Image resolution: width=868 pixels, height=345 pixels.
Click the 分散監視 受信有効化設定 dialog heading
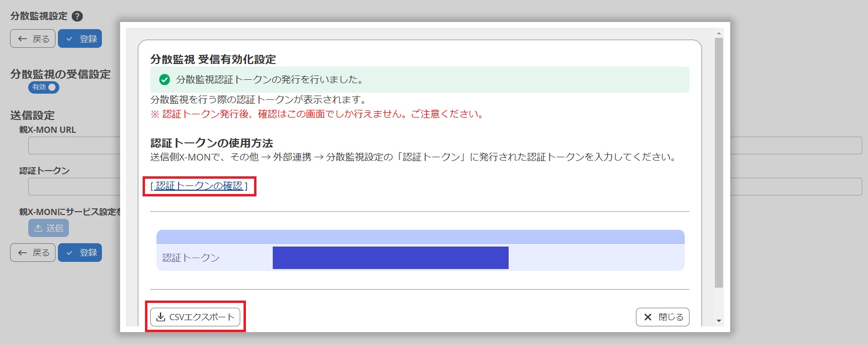213,59
